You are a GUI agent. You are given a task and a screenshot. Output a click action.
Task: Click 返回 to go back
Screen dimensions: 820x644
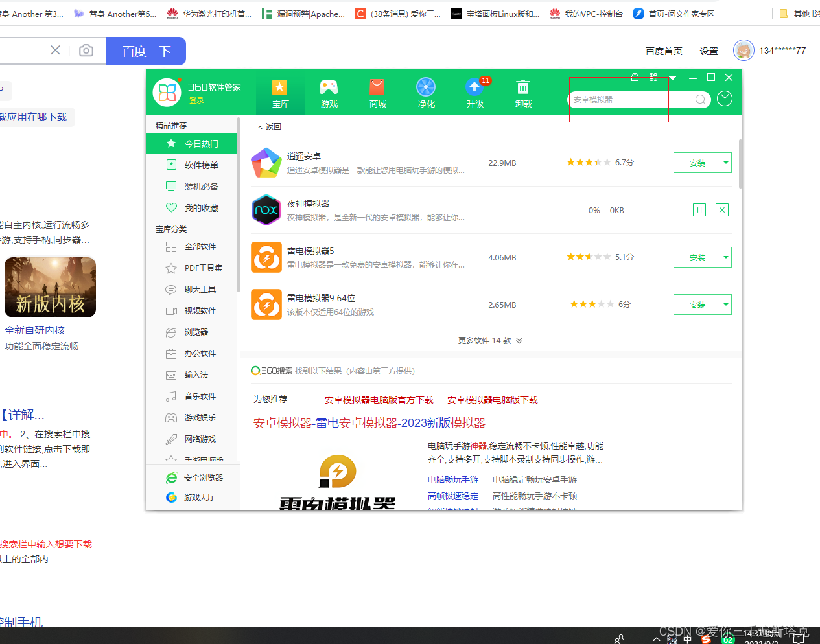click(x=270, y=127)
